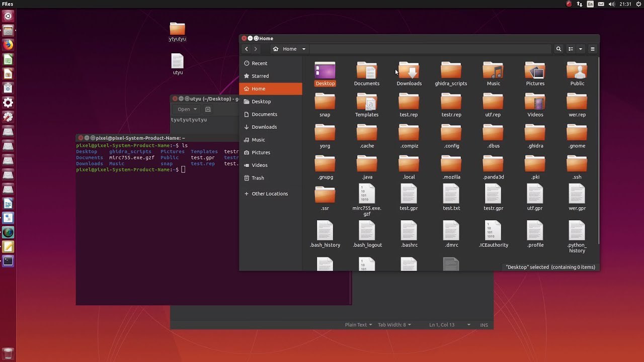
Task: Open view options dropdown arrow in Files
Action: point(581,49)
